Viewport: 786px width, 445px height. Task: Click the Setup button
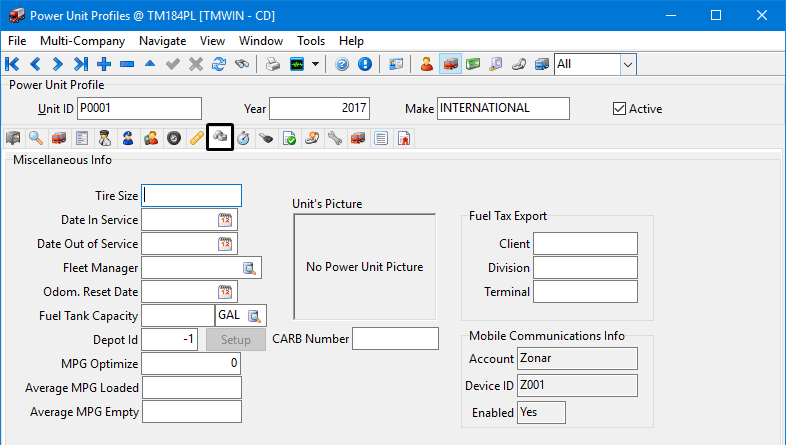coord(235,340)
